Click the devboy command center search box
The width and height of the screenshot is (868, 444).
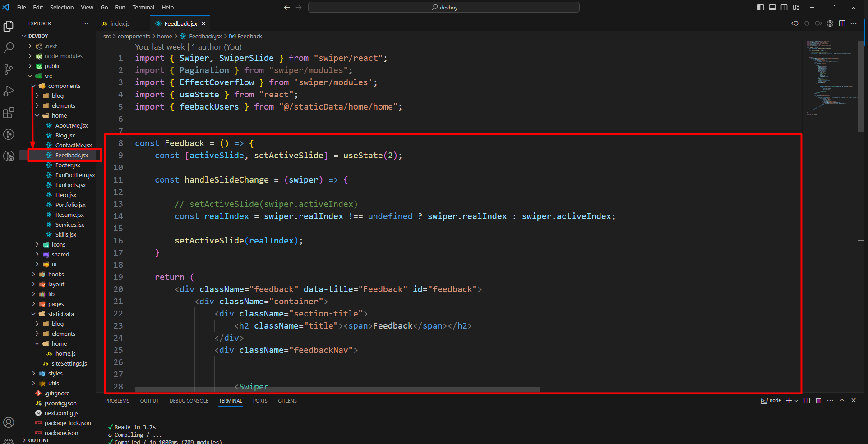443,7
